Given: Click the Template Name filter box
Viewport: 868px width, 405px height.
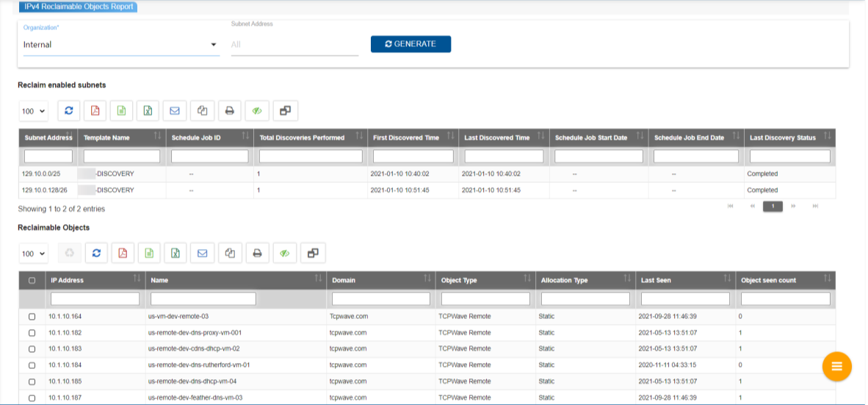Looking at the screenshot, I should point(122,157).
